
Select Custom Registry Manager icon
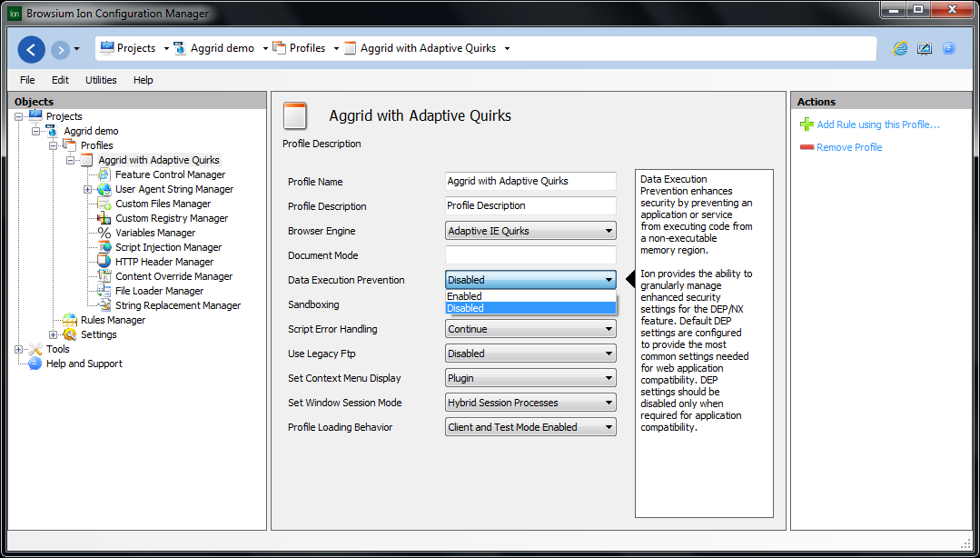[x=104, y=218]
